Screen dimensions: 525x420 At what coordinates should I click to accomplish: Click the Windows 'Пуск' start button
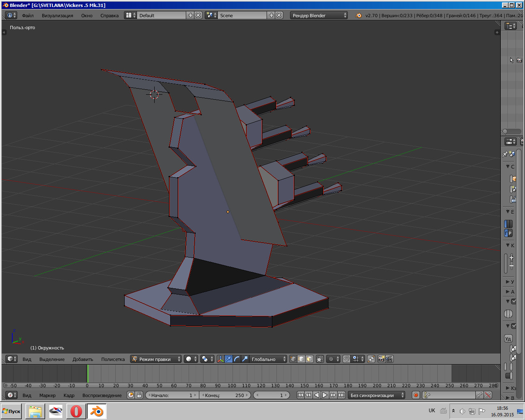pos(11,411)
